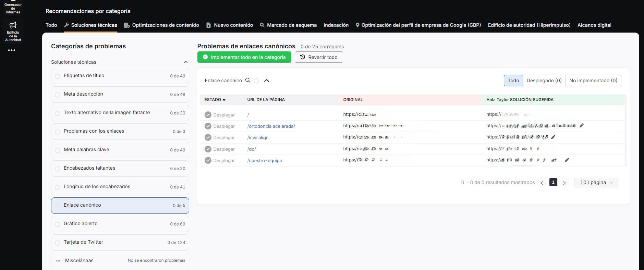Open the Marcado de esquema tab
This screenshot has height=270, width=644.
point(288,25)
